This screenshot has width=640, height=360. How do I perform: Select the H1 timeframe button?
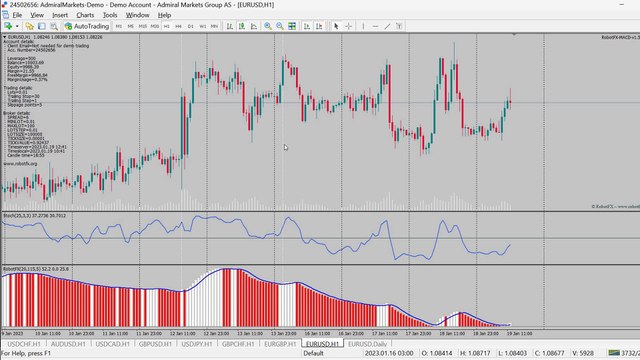(x=167, y=26)
